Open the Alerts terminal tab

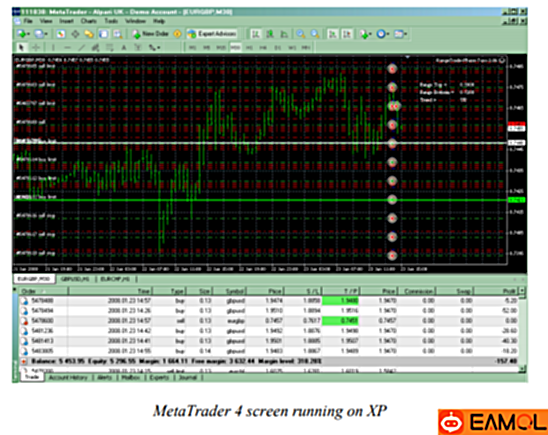[x=104, y=377]
